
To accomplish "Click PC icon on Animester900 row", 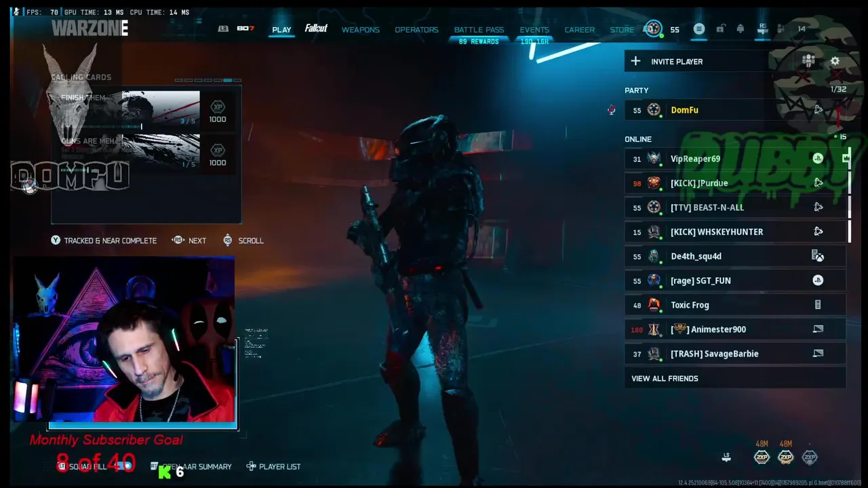I will tap(818, 329).
